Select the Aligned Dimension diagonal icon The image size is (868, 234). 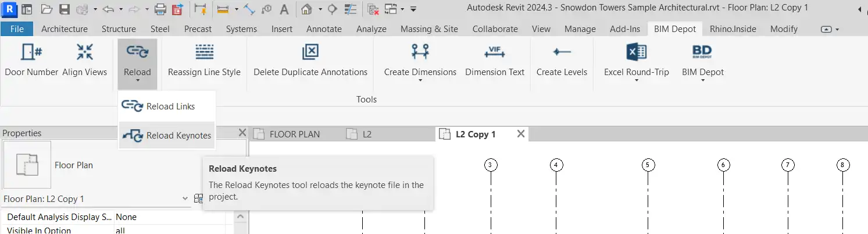click(249, 9)
